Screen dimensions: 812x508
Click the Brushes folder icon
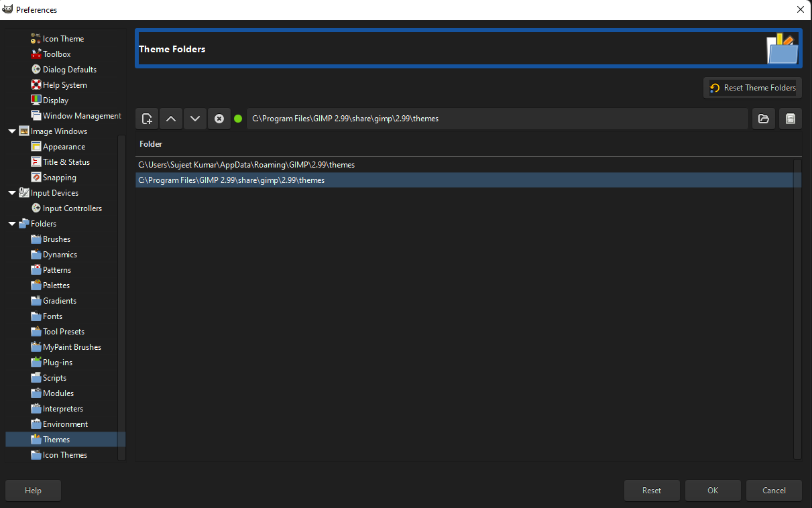click(36, 239)
